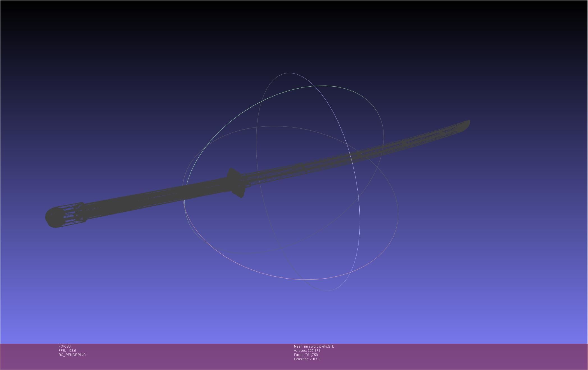Select the 'FOV: 60' status text

[65, 346]
